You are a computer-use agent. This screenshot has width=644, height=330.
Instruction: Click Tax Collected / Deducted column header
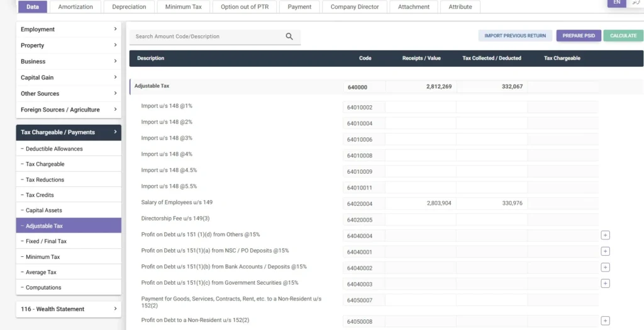[x=492, y=58]
